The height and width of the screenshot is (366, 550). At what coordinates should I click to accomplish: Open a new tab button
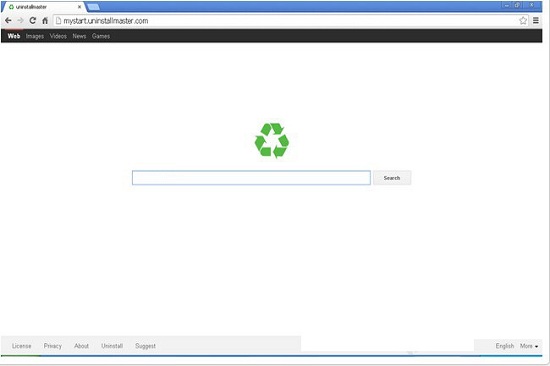pos(93,7)
